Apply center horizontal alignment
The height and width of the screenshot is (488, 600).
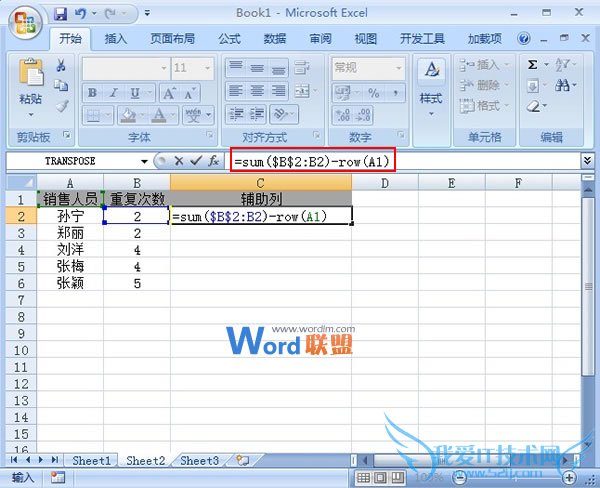point(257,91)
